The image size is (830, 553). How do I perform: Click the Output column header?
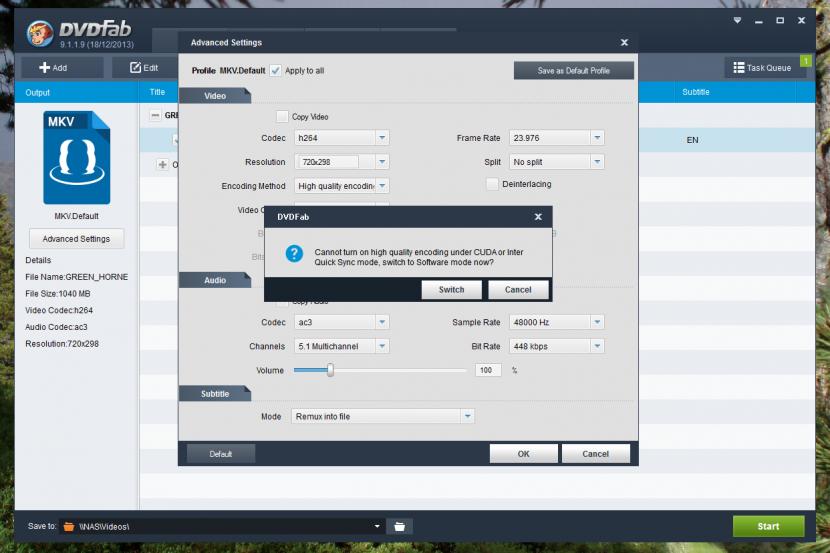[38, 93]
